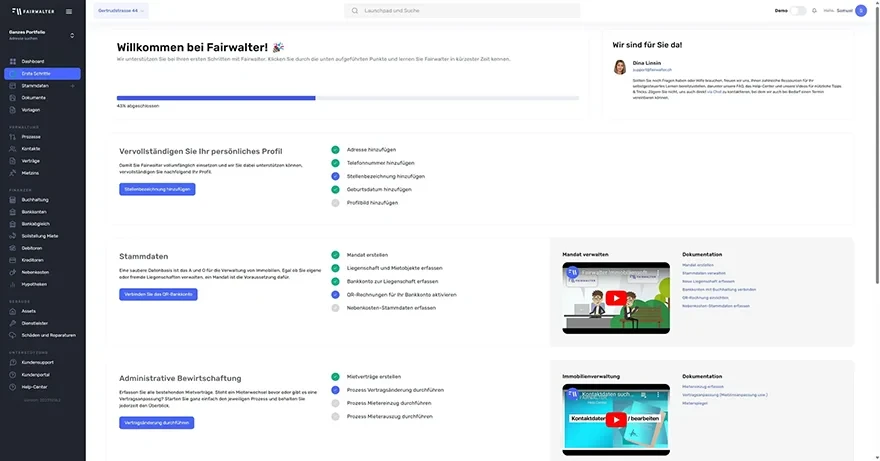Select the 'Stellenbezeichnung hinzufügen' checklist circle

pyautogui.click(x=335, y=176)
